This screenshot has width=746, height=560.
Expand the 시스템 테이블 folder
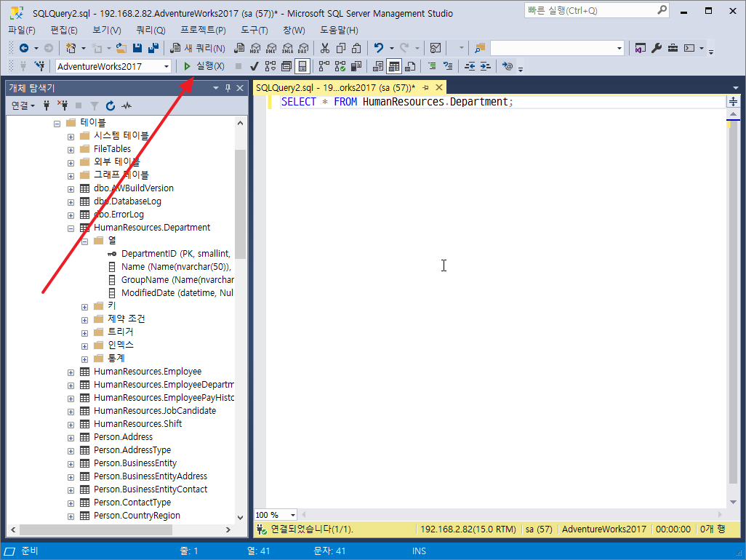71,137
